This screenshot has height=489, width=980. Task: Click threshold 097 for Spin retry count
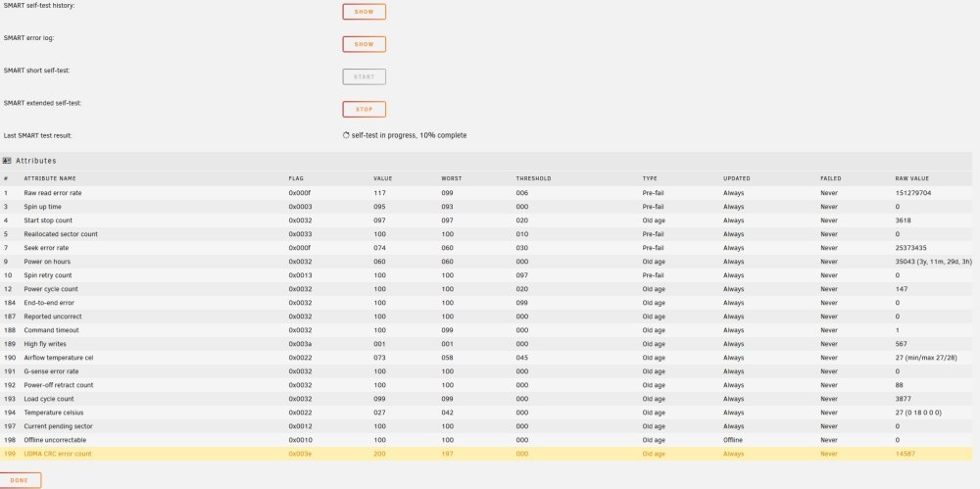pos(522,275)
